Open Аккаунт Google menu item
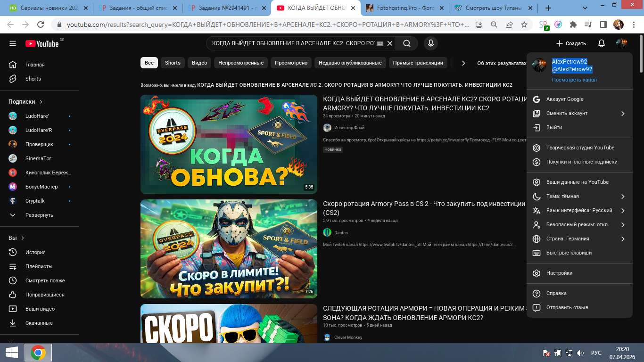Image resolution: width=644 pixels, height=362 pixels. (579, 99)
